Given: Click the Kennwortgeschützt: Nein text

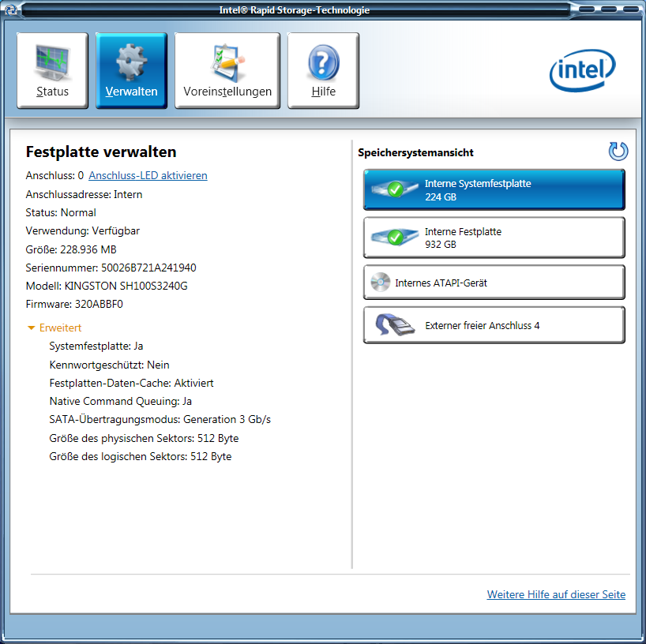Looking at the screenshot, I should pyautogui.click(x=109, y=365).
